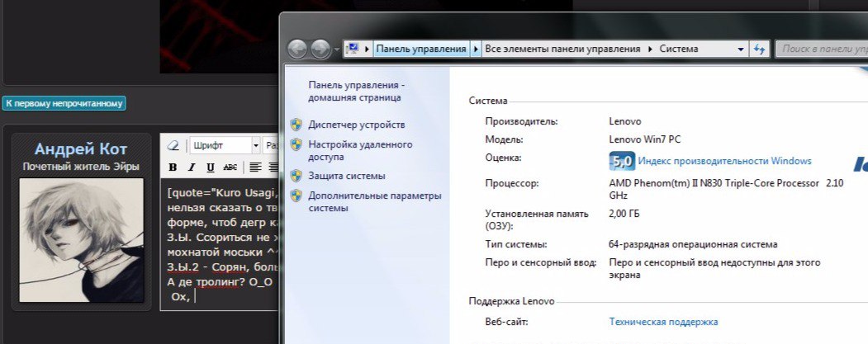The height and width of the screenshot is (344, 868).
Task: Open Техническая поддержка website link
Action: pos(664,322)
